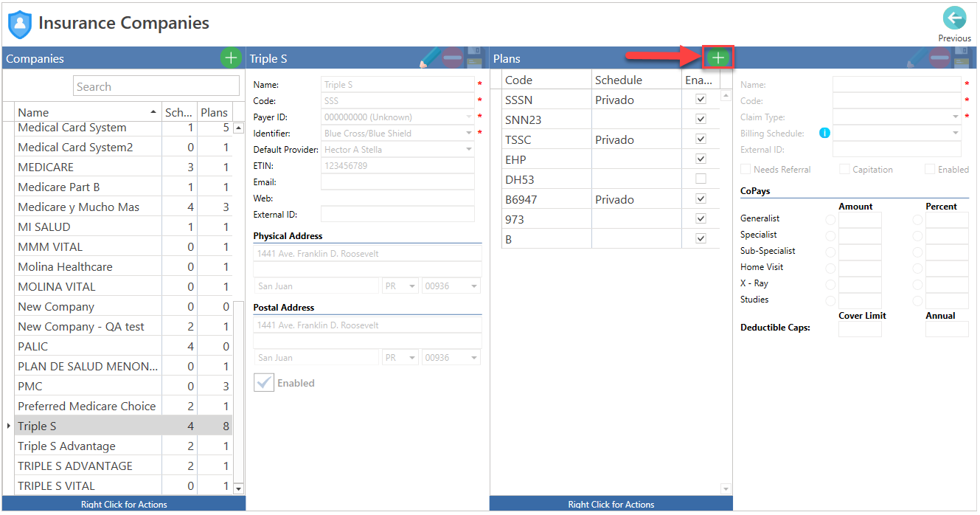Screen dimensions: 980x515
Task: Select the Molina Healthcare company row
Action: coord(123,266)
